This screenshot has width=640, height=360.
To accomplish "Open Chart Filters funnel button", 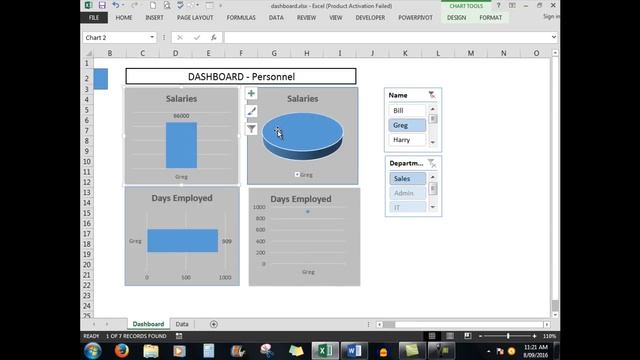I will pos(251,129).
